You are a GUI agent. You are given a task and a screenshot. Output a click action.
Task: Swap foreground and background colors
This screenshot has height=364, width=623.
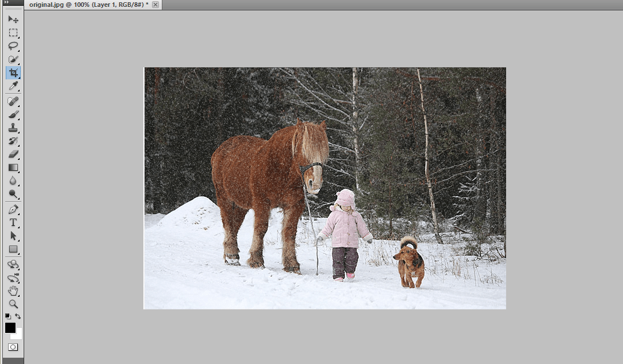tap(18, 316)
